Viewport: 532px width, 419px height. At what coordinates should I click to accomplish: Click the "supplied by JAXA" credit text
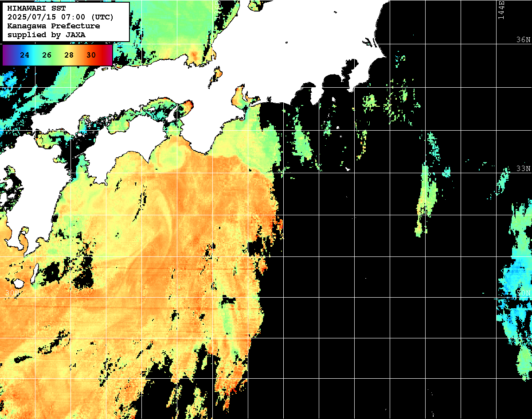47,35
